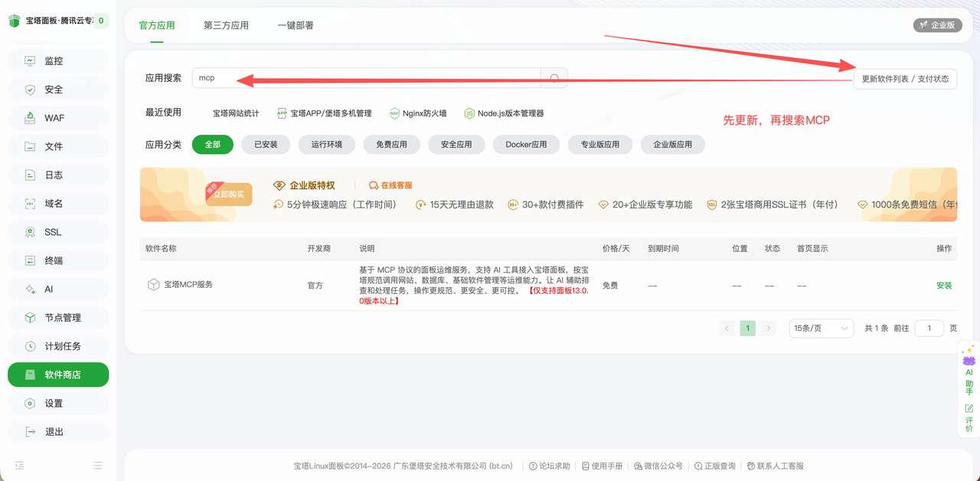Click the sidebar bottom-right menu layout icon
The height and width of the screenshot is (481, 980).
click(x=97, y=465)
